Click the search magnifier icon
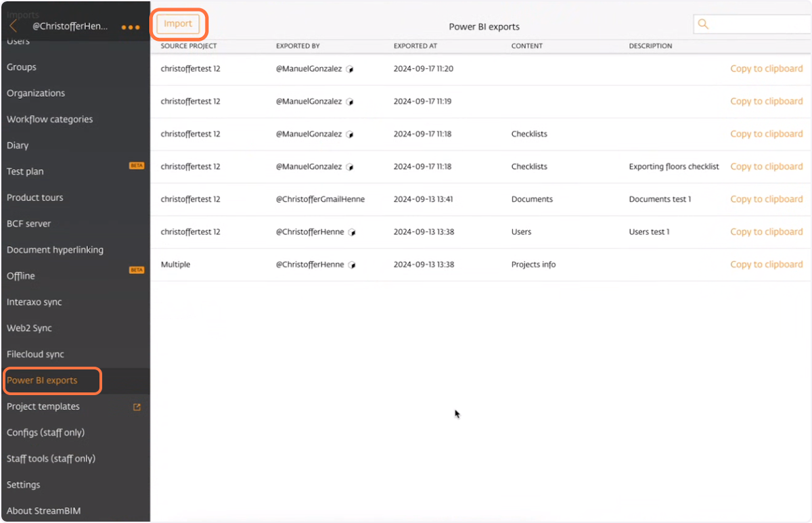This screenshot has width=812, height=523. coord(703,24)
